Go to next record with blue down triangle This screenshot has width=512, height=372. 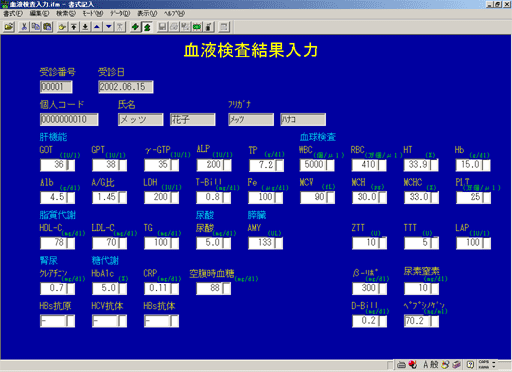pos(109,27)
